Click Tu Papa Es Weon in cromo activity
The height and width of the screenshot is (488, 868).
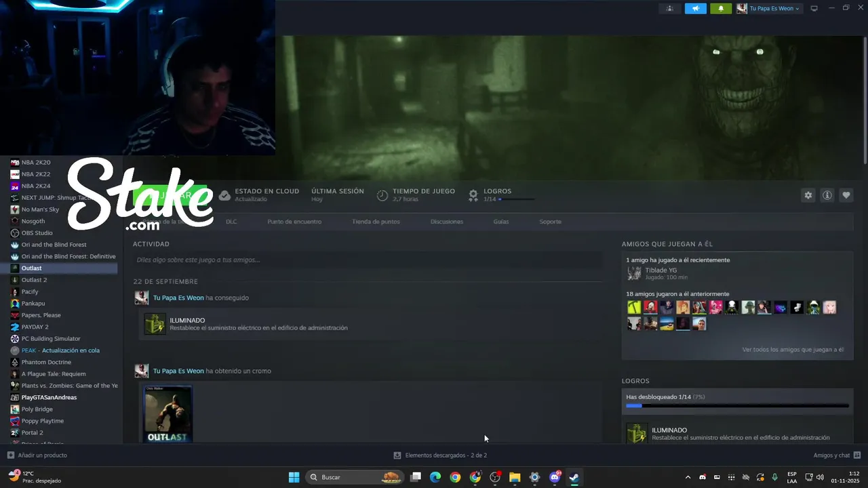178,371
